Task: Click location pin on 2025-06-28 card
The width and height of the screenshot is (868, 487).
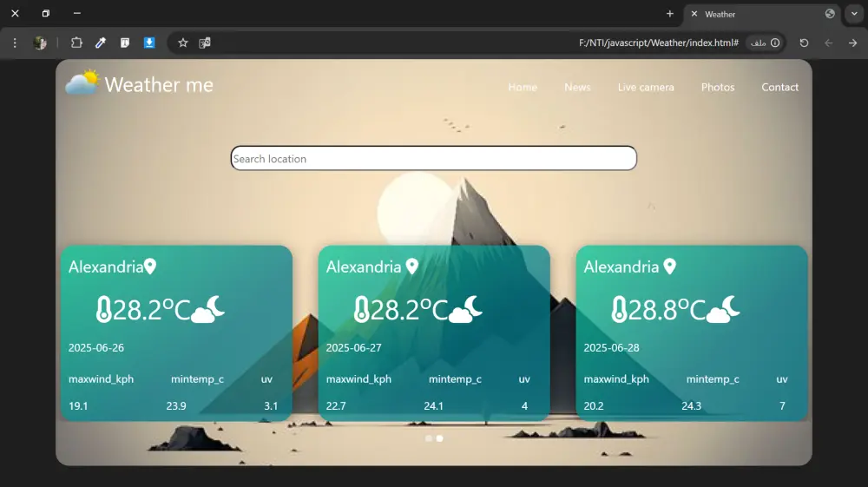Action: coord(670,267)
